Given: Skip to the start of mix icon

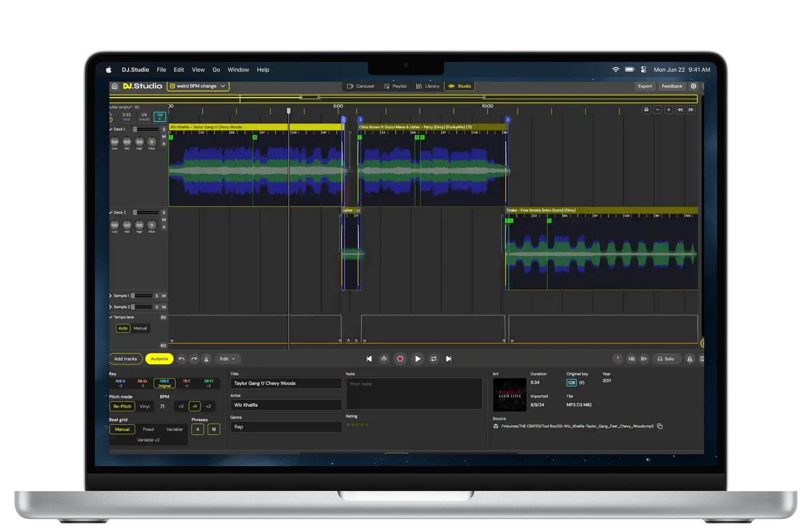Looking at the screenshot, I should click(369, 358).
